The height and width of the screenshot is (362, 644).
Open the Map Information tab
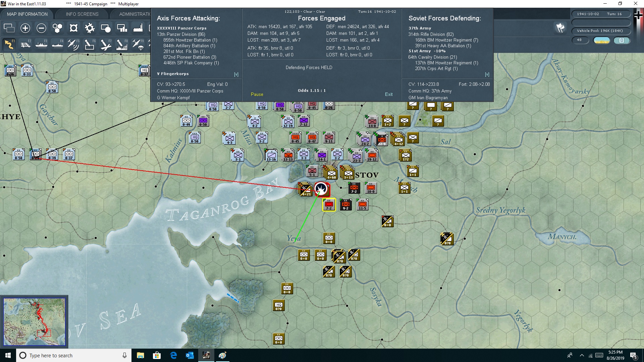click(x=27, y=14)
